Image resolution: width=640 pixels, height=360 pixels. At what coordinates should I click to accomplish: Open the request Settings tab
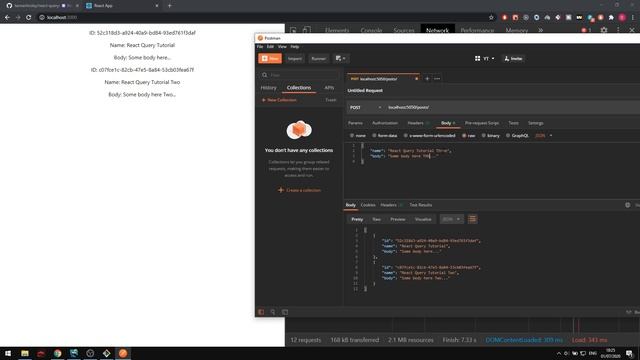tap(536, 123)
